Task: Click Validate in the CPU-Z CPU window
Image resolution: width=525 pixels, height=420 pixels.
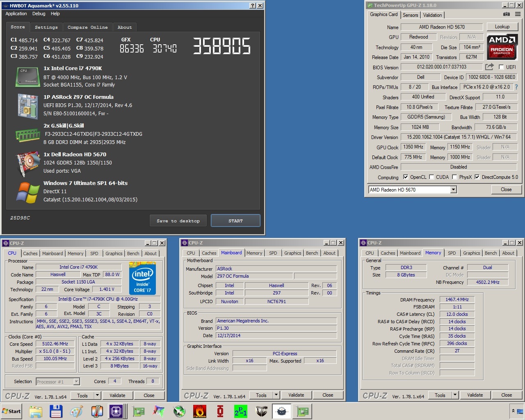Action: pos(117,395)
